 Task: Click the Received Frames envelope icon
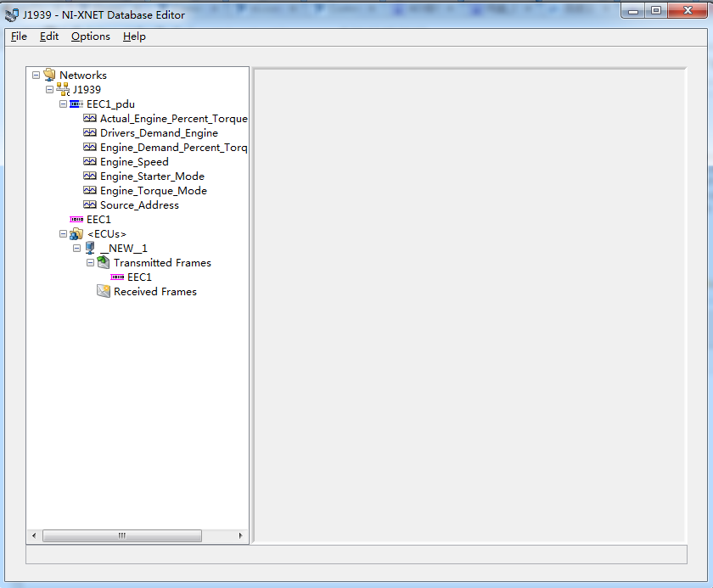[104, 291]
